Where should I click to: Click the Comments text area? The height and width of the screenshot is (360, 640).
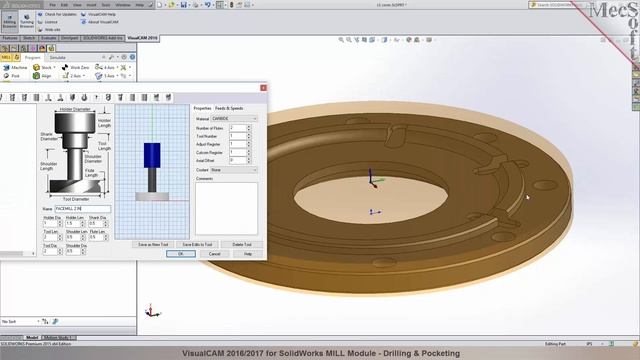pos(227,209)
